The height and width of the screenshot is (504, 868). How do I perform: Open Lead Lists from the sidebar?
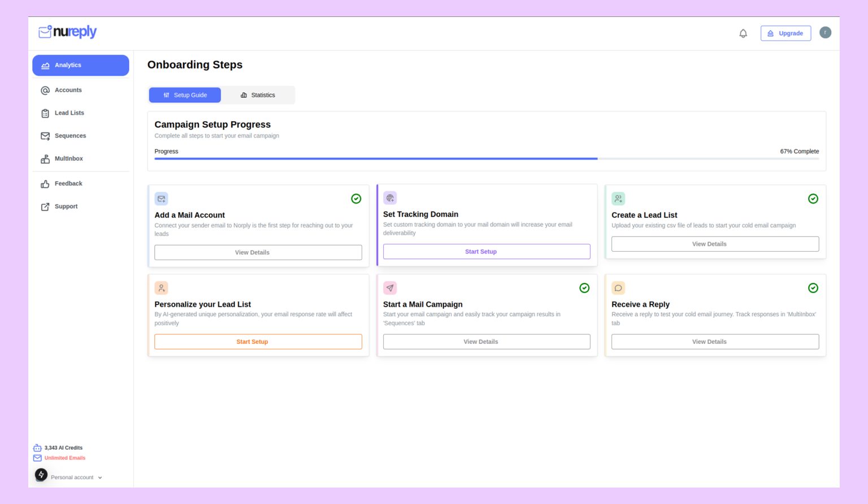click(45, 113)
